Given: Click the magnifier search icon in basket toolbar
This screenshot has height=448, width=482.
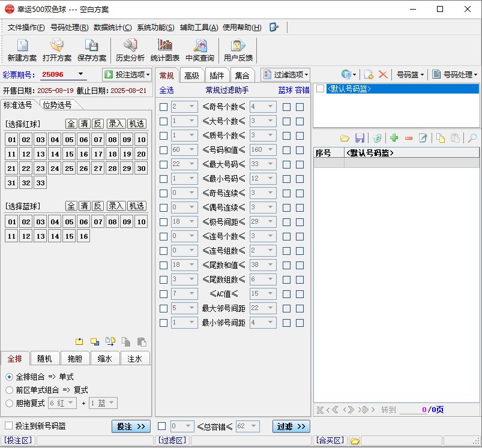Looking at the screenshot, I should coord(472,138).
